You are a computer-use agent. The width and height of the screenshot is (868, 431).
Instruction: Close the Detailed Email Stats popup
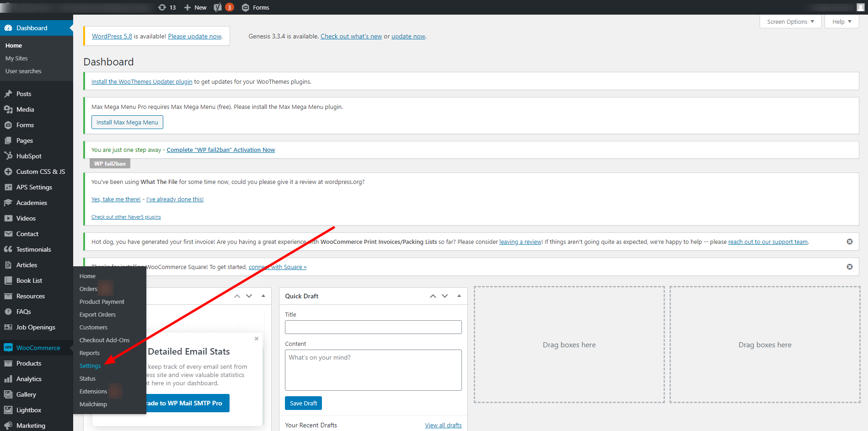(x=257, y=339)
